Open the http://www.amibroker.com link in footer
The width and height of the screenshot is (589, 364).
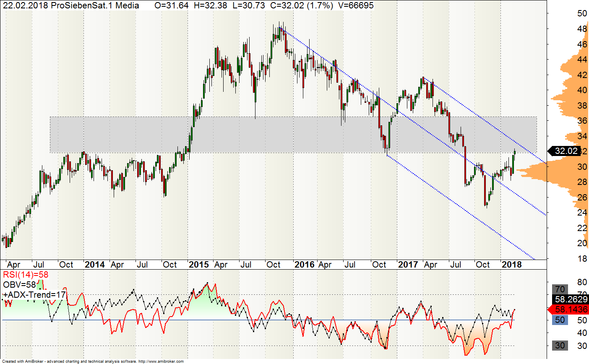(161, 361)
